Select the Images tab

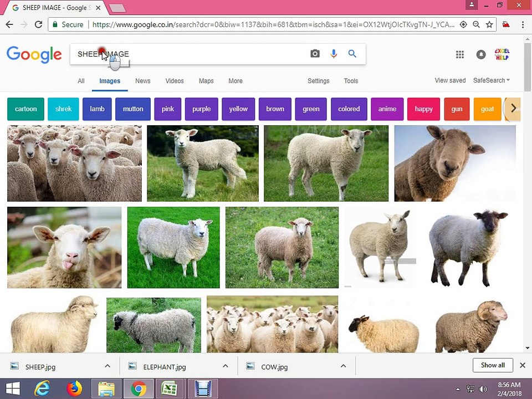pos(110,81)
